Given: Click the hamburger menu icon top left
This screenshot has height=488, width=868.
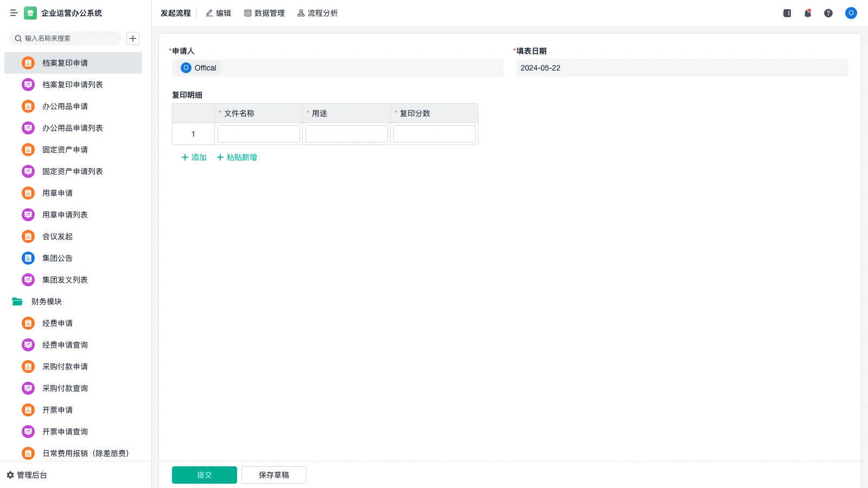Looking at the screenshot, I should [x=14, y=12].
